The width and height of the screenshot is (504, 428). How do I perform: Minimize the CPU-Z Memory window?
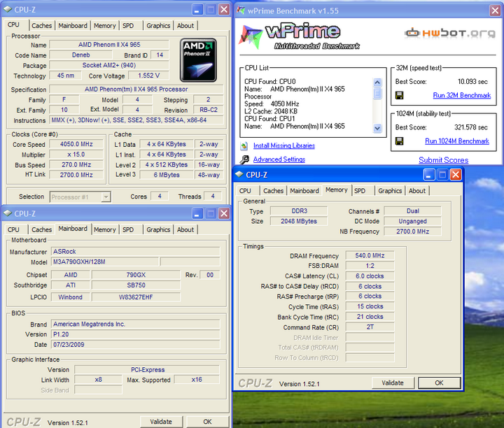pos(429,175)
